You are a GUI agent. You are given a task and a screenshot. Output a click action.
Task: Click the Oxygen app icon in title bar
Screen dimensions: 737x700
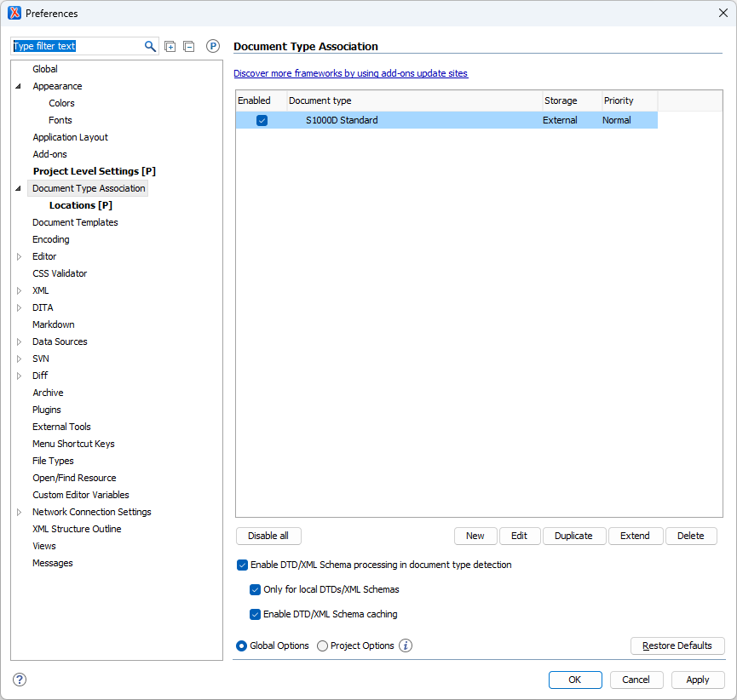click(14, 13)
